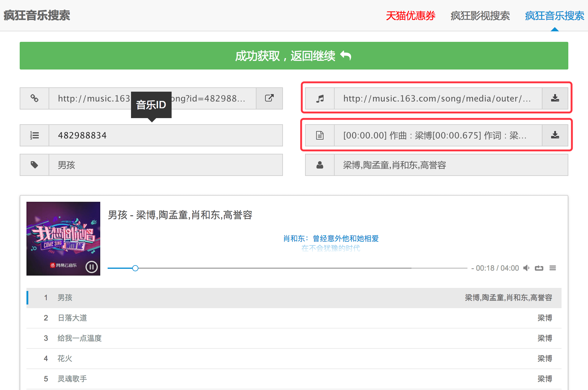
Task: Click the lyrics text field starting [00:00.00]
Action: [x=438, y=135]
